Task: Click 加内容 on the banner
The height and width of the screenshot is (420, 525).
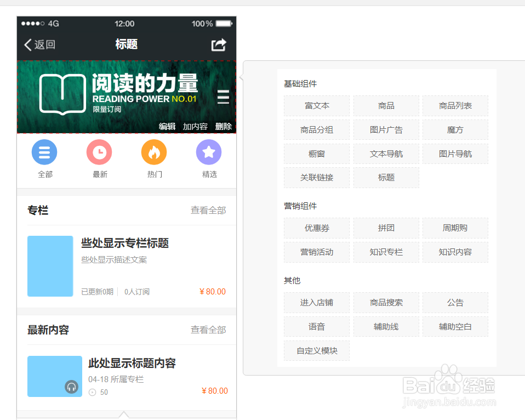Action: click(x=195, y=126)
